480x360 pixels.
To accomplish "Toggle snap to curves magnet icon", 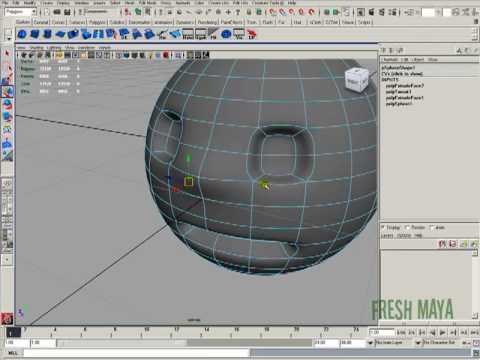I will (x=283, y=12).
